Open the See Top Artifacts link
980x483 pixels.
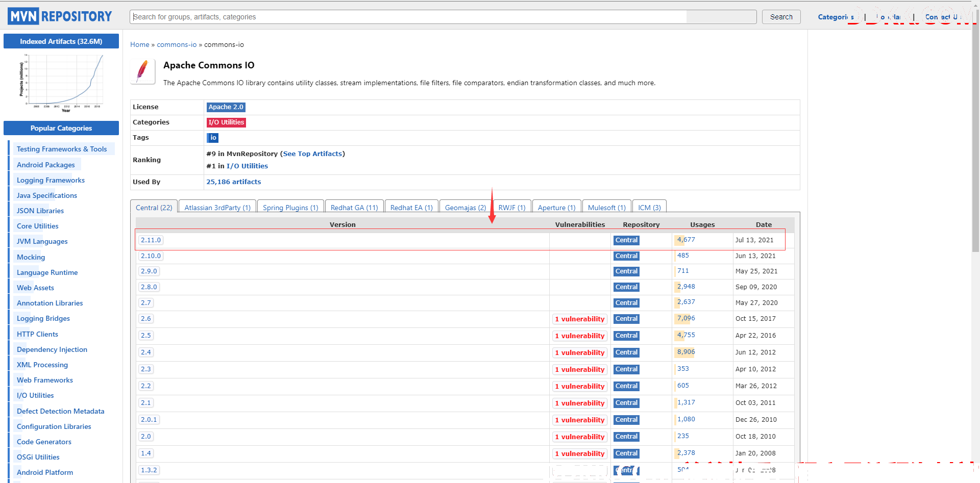tap(312, 154)
